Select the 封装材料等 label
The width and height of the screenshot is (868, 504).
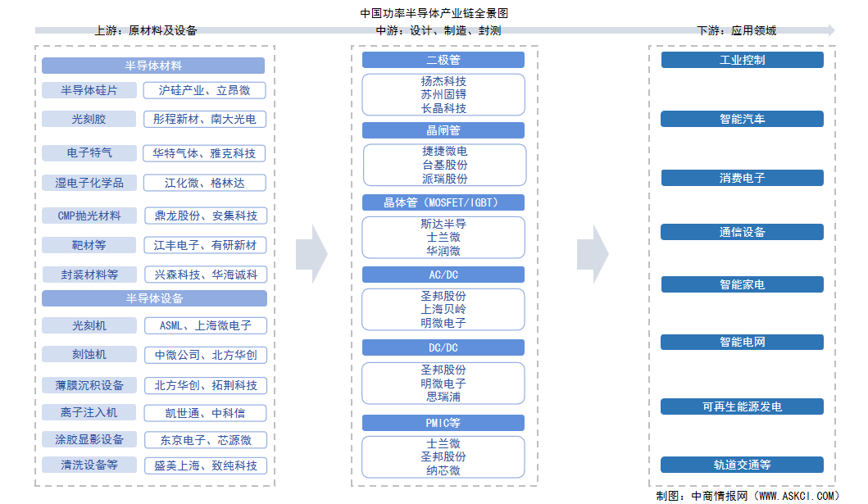[x=89, y=275]
